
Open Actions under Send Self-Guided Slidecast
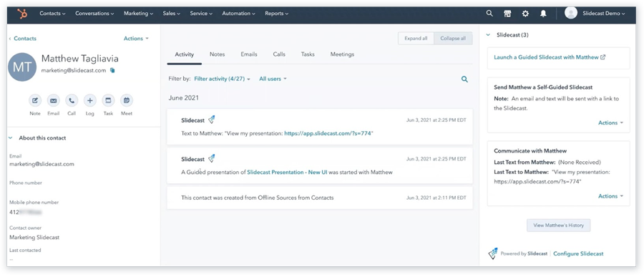610,122
